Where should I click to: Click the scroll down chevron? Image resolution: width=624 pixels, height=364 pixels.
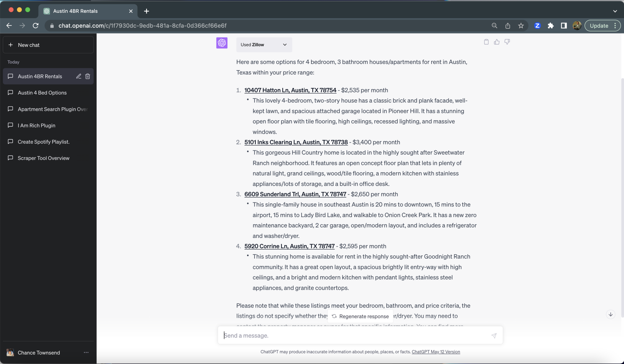pyautogui.click(x=610, y=314)
